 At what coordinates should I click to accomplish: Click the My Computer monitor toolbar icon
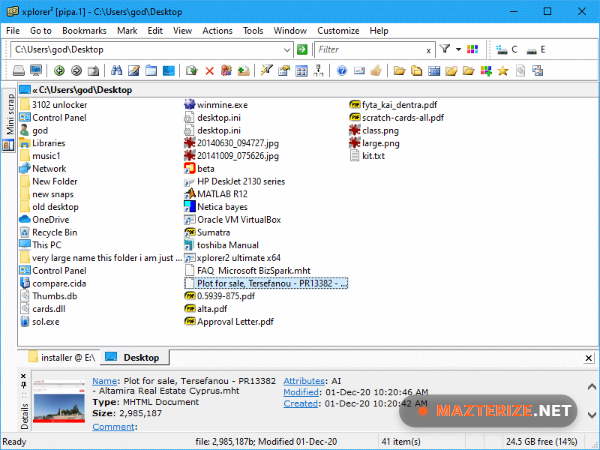click(36, 71)
